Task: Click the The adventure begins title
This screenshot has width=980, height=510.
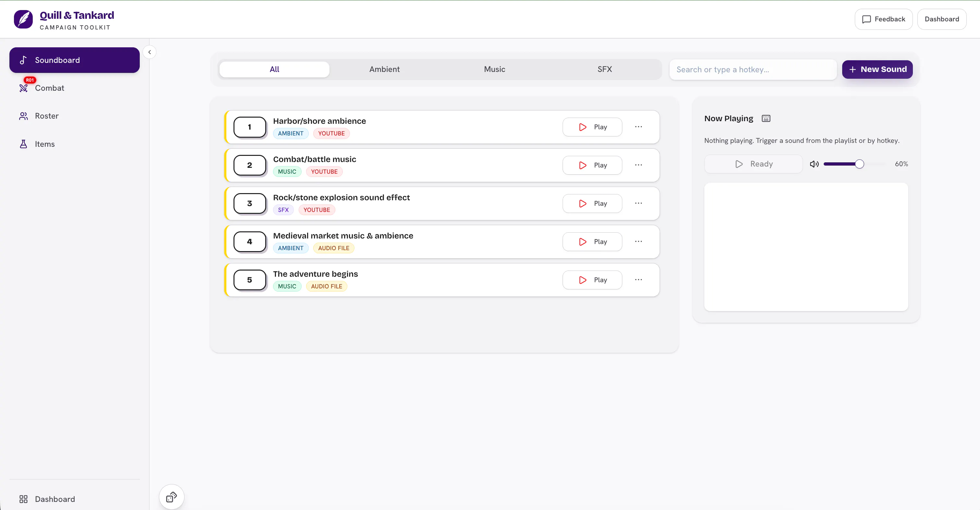Action: [316, 274]
